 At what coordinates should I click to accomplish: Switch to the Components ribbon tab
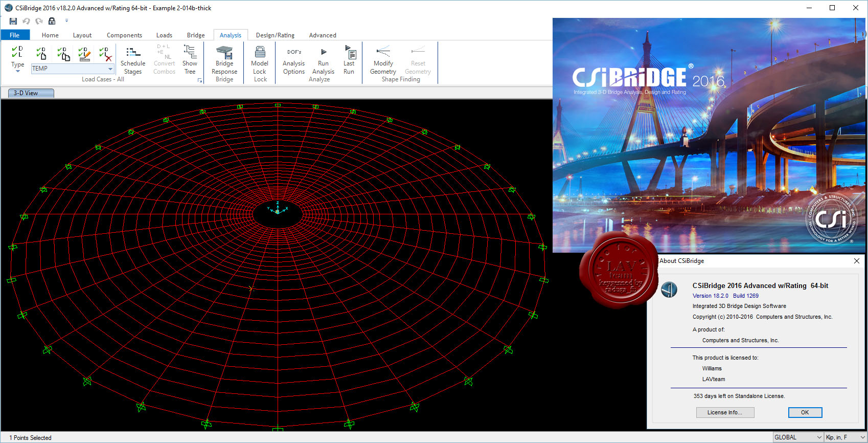[124, 35]
